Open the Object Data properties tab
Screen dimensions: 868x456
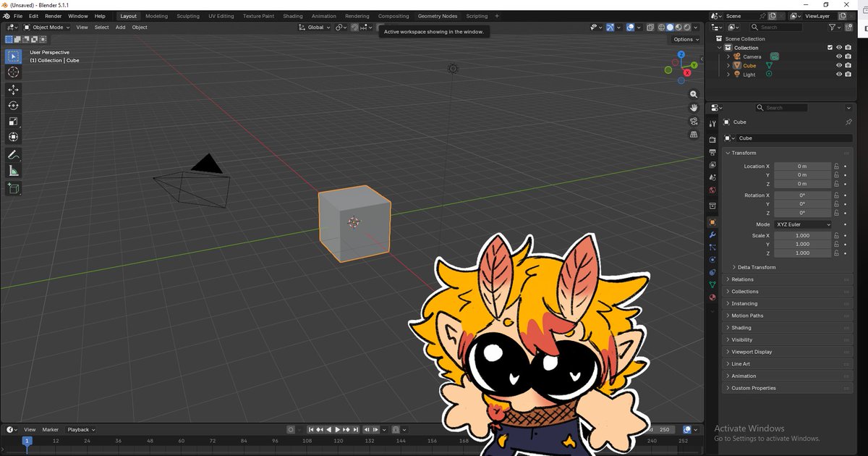[x=712, y=284]
